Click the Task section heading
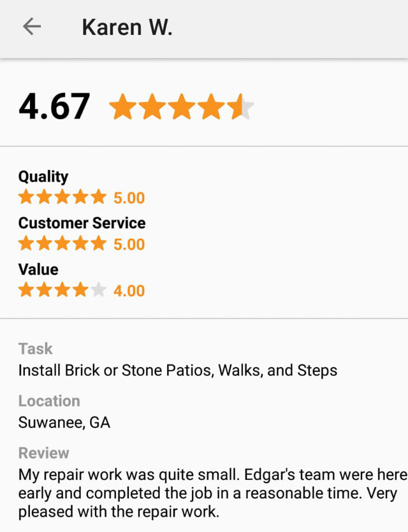 tap(35, 349)
